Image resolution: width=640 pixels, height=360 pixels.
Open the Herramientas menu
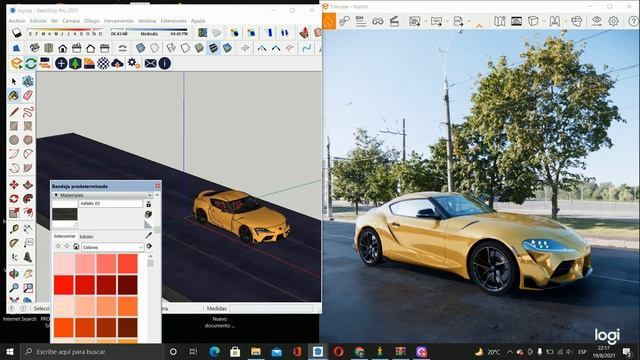point(118,21)
